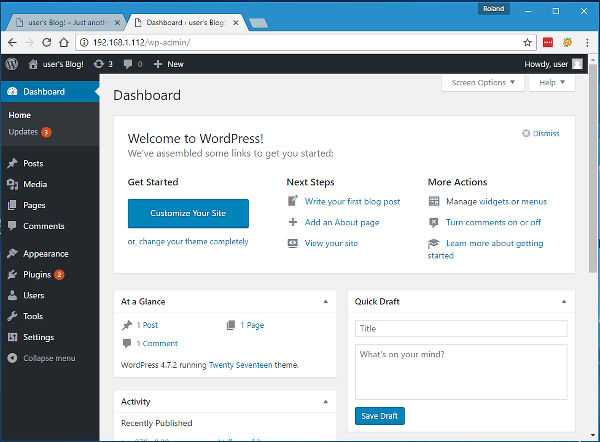Screen dimensions: 600x442
Task: Open the 1 Post link
Action: point(147,325)
